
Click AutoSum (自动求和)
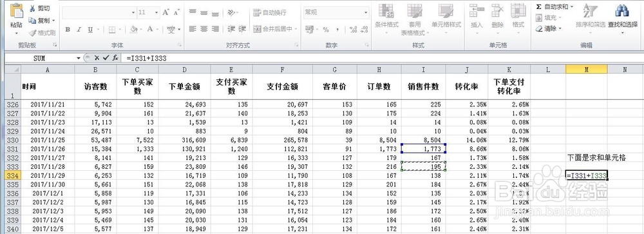pos(552,7)
